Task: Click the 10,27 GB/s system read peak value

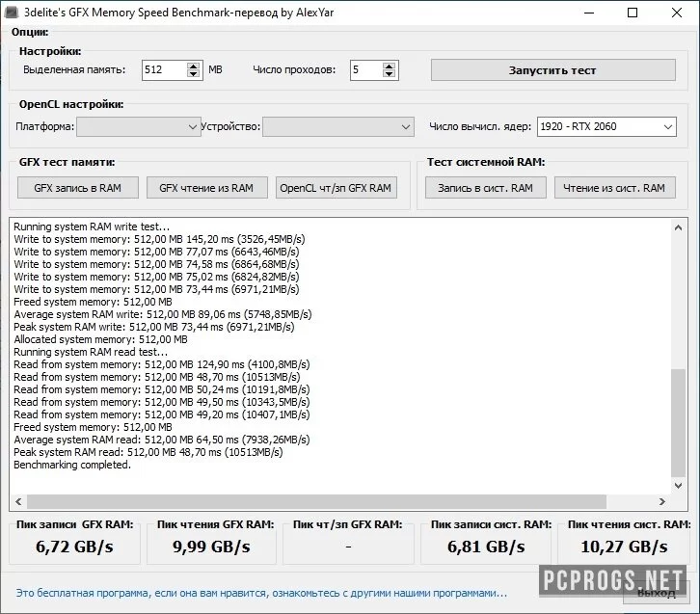Action: (624, 547)
